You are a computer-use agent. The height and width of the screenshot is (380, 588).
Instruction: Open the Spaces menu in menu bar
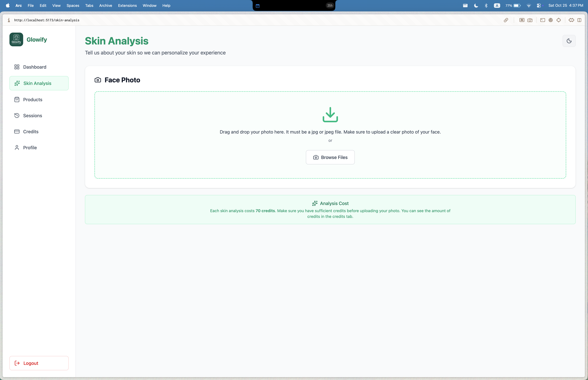pos(73,5)
